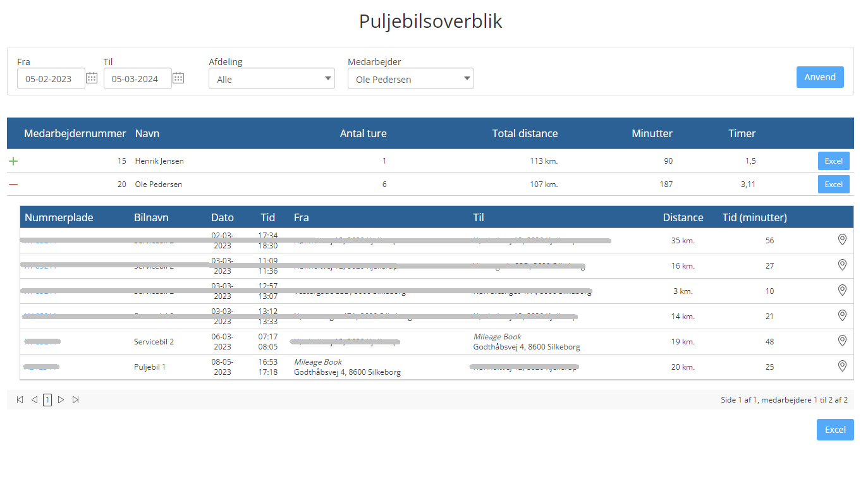Click the Tid (minutter) column header

click(x=755, y=217)
